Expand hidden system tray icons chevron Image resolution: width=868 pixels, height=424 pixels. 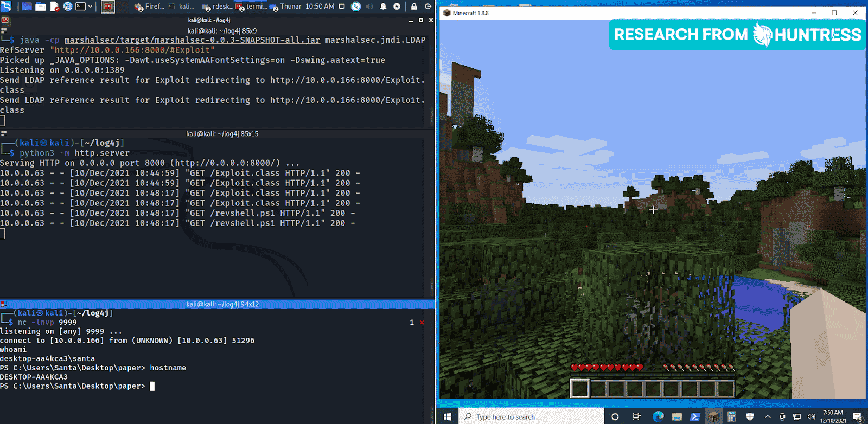[768, 416]
